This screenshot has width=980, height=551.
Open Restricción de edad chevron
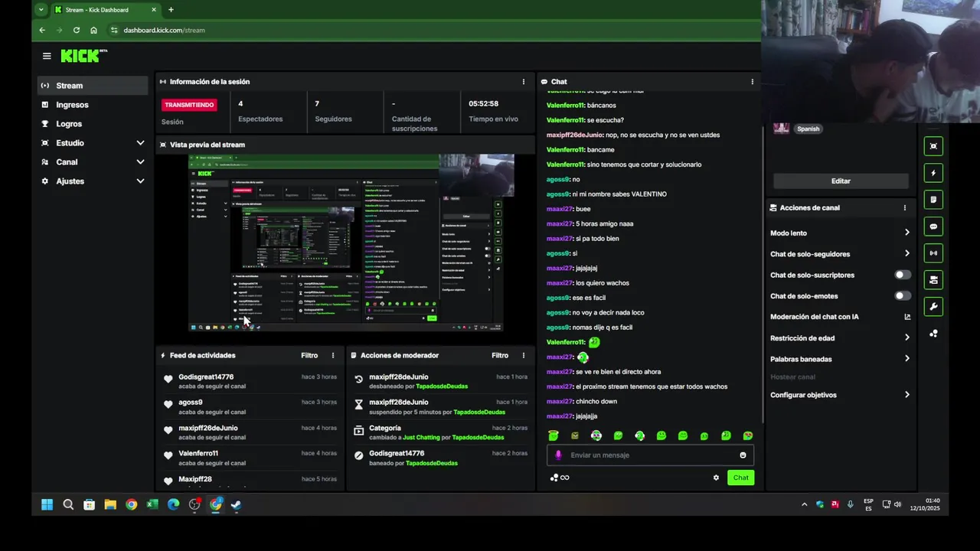(907, 337)
